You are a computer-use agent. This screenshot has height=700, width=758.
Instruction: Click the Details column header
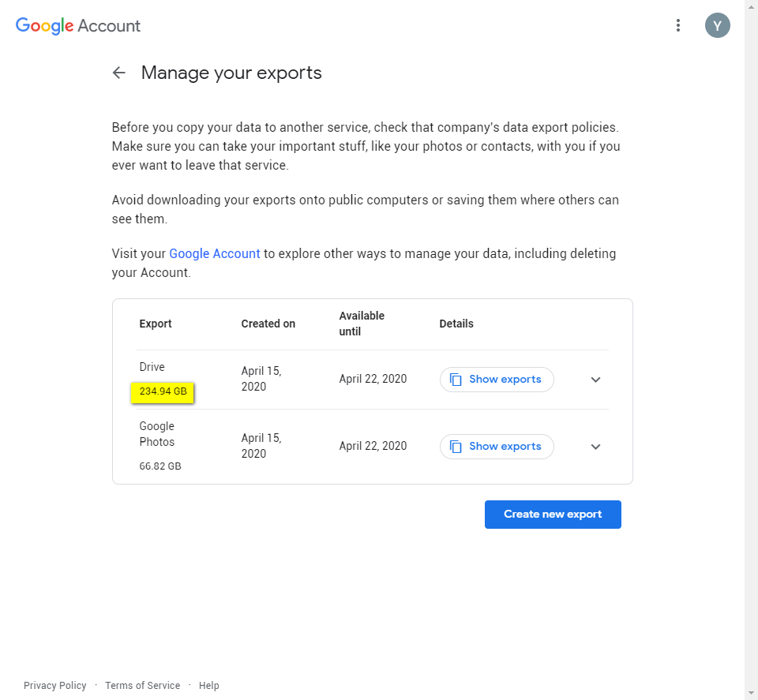456,324
